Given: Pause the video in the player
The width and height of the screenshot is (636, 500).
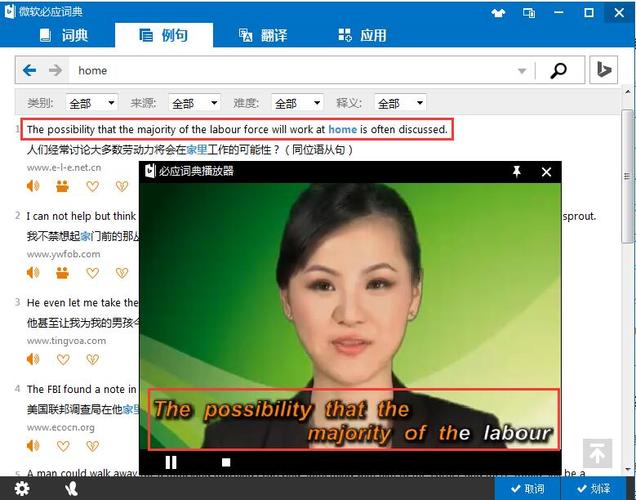Looking at the screenshot, I should click(171, 462).
